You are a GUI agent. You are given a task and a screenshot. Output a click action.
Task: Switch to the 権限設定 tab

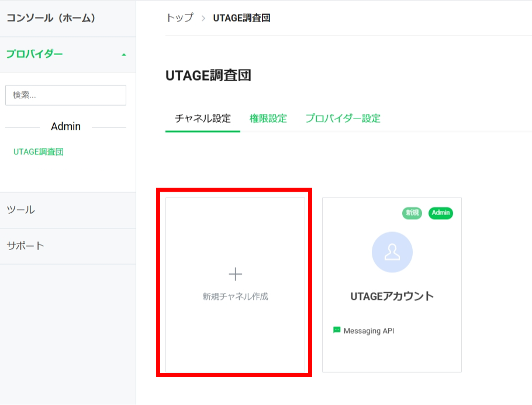pyautogui.click(x=268, y=119)
